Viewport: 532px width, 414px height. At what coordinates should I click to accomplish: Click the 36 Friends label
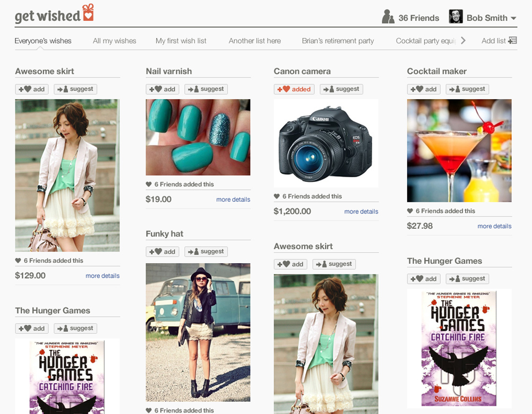pyautogui.click(x=419, y=18)
